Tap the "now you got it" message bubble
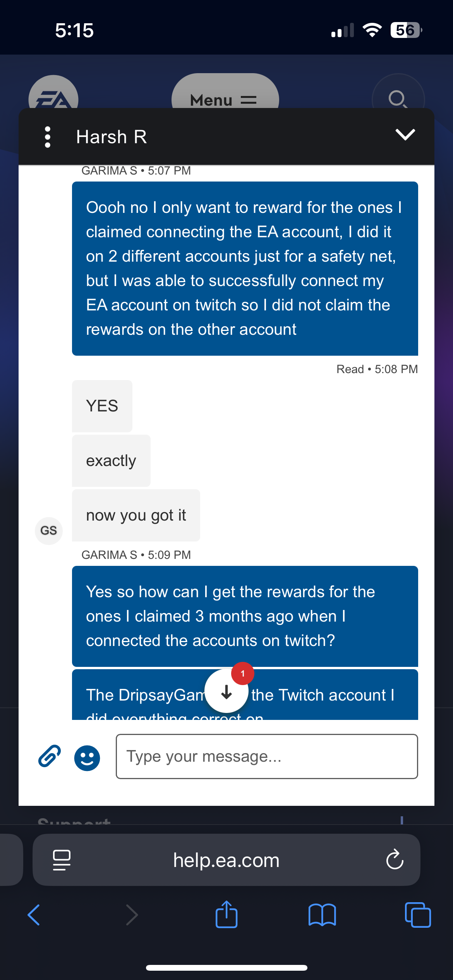The image size is (453, 980). pyautogui.click(x=136, y=515)
